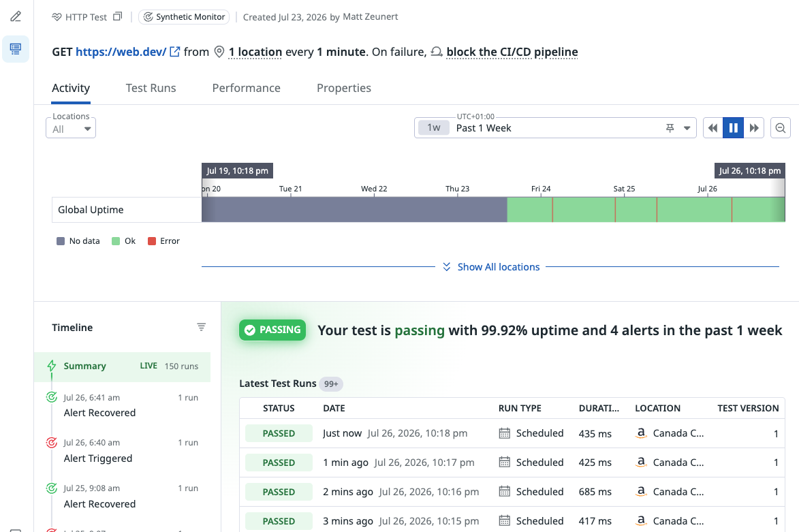Click the notification icon before block pipeline

pos(437,52)
